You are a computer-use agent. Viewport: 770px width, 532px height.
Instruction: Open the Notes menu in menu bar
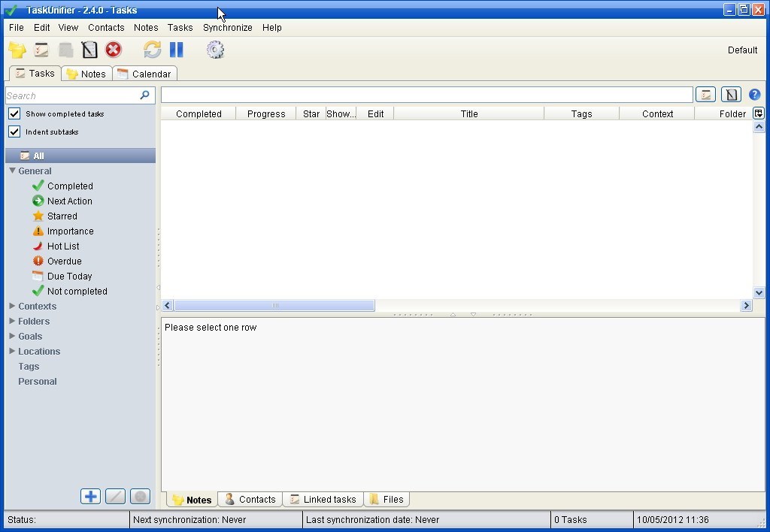146,28
